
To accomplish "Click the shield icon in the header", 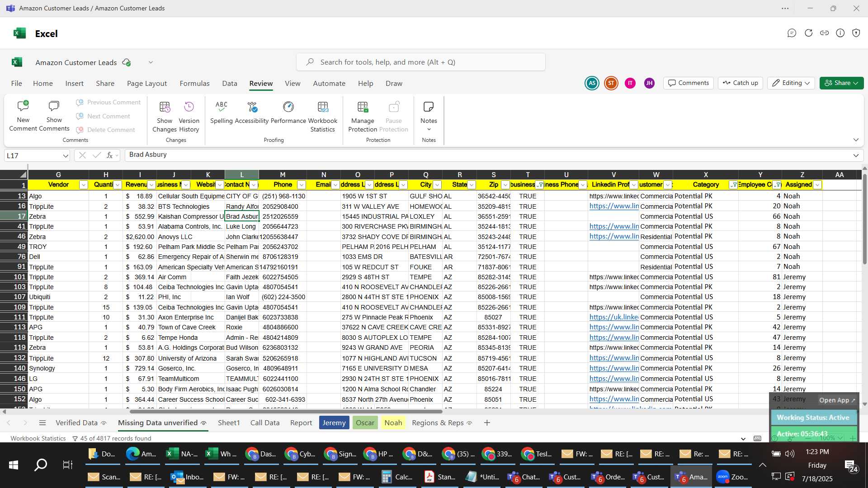I will 856,33.
